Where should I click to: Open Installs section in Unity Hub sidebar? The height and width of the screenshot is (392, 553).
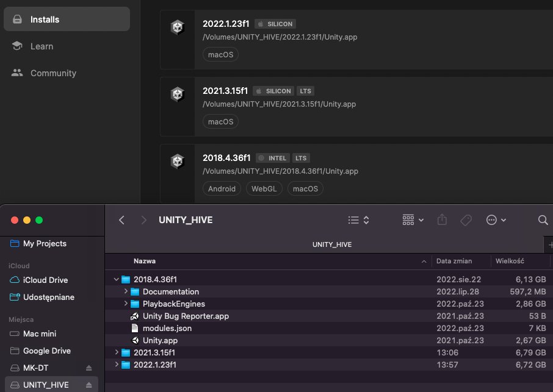(67, 20)
